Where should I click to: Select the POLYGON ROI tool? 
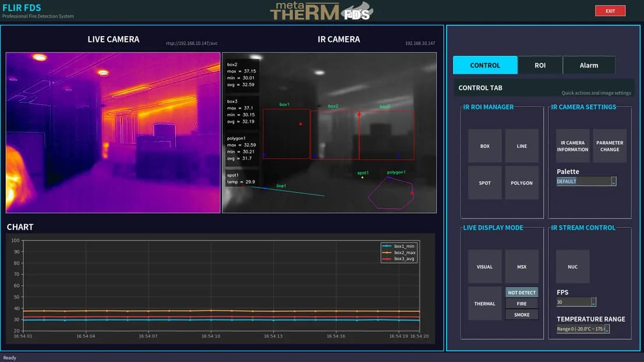click(x=522, y=183)
